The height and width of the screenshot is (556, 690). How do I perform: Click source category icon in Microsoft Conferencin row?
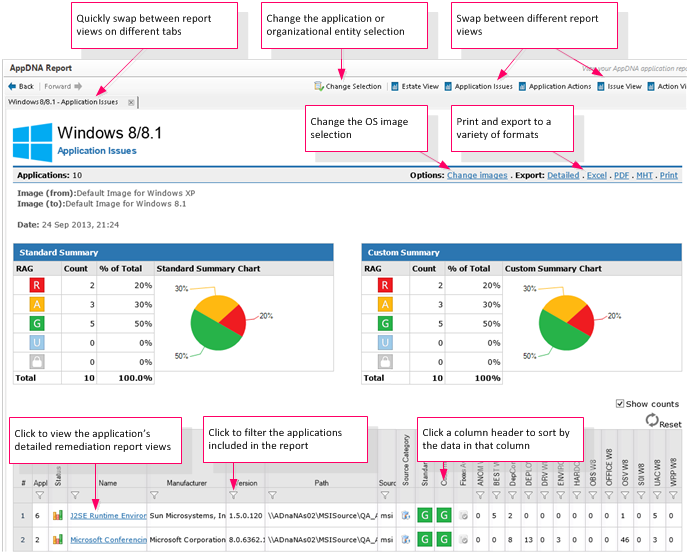(406, 539)
